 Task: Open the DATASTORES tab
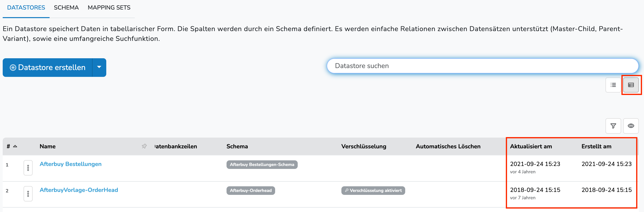tap(26, 8)
